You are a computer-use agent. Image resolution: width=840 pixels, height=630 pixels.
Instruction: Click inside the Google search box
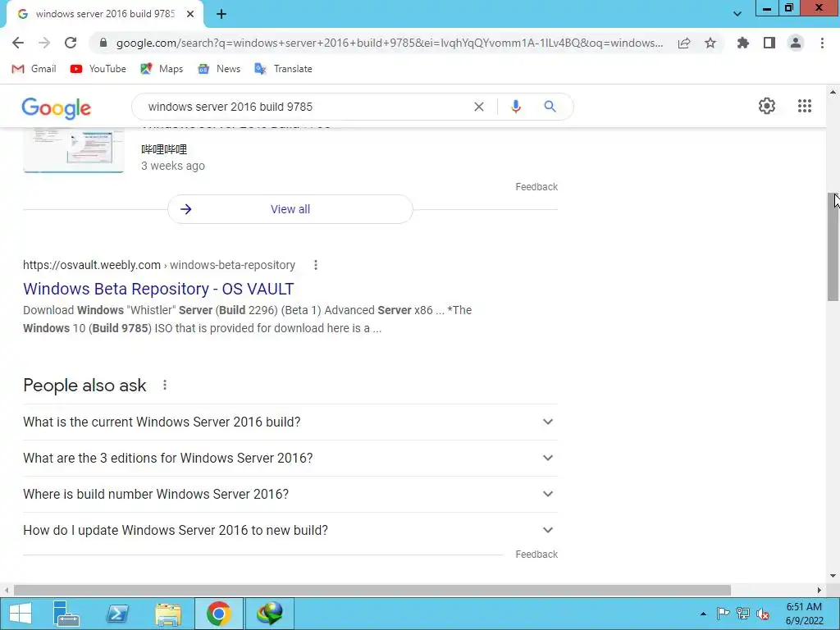(305, 107)
